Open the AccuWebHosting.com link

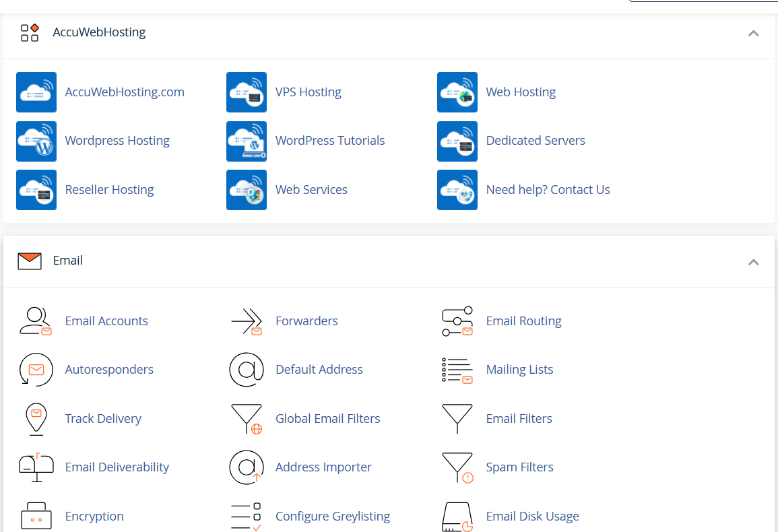(125, 92)
